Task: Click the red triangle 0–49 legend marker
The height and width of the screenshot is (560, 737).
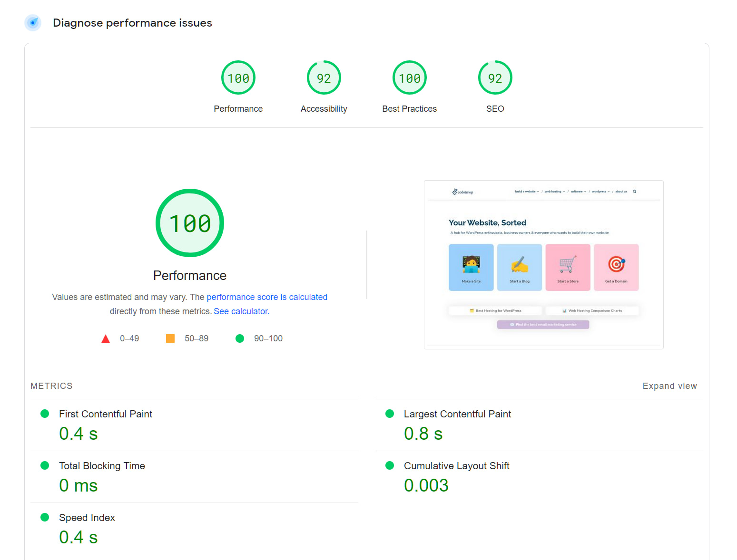Action: [x=106, y=338]
